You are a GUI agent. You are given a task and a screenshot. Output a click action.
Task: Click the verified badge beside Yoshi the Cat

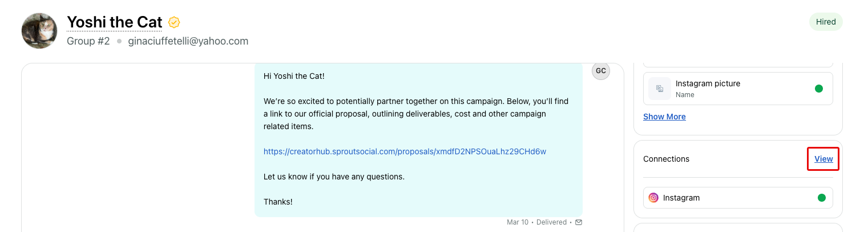click(174, 23)
